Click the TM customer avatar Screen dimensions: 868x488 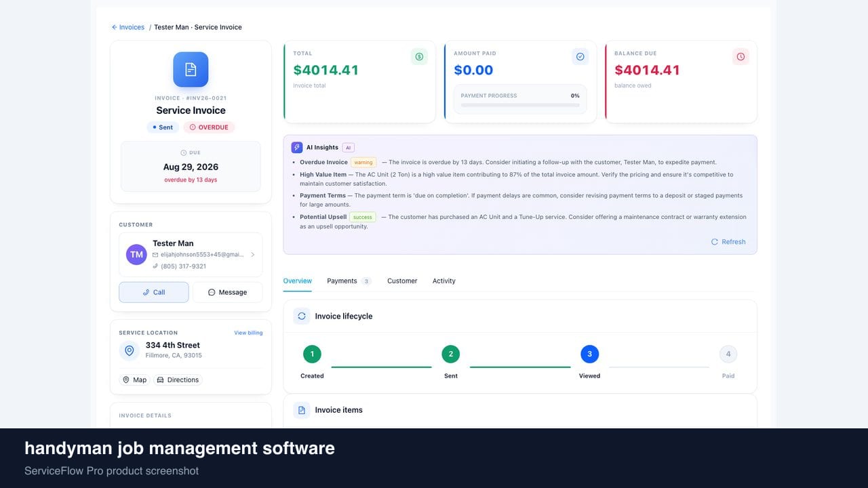[x=137, y=255]
